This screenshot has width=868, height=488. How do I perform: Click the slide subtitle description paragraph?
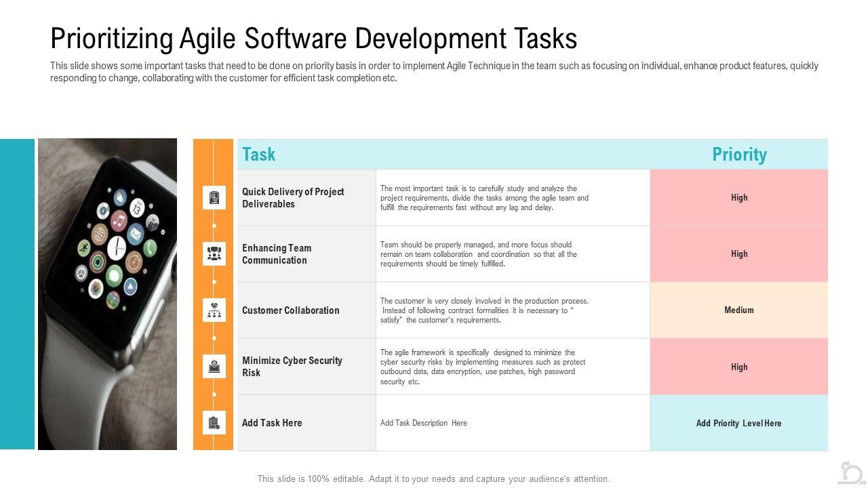coord(434,72)
